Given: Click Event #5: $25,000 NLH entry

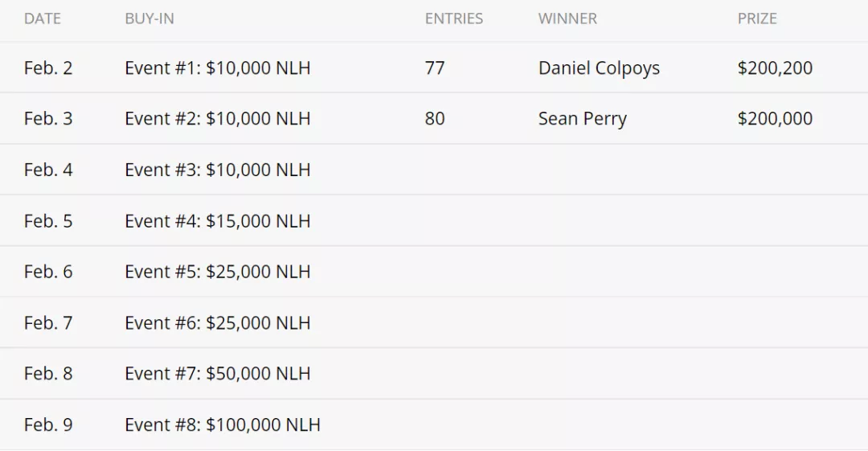Looking at the screenshot, I should (x=218, y=272).
